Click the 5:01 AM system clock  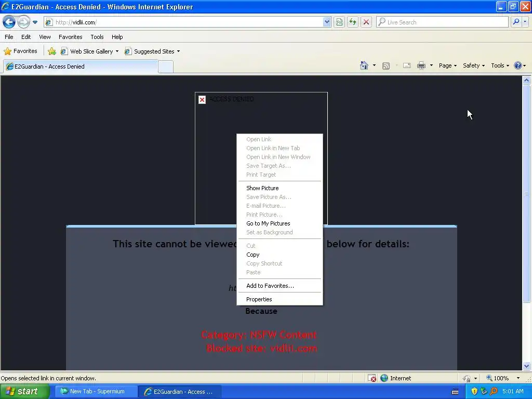tap(513, 391)
